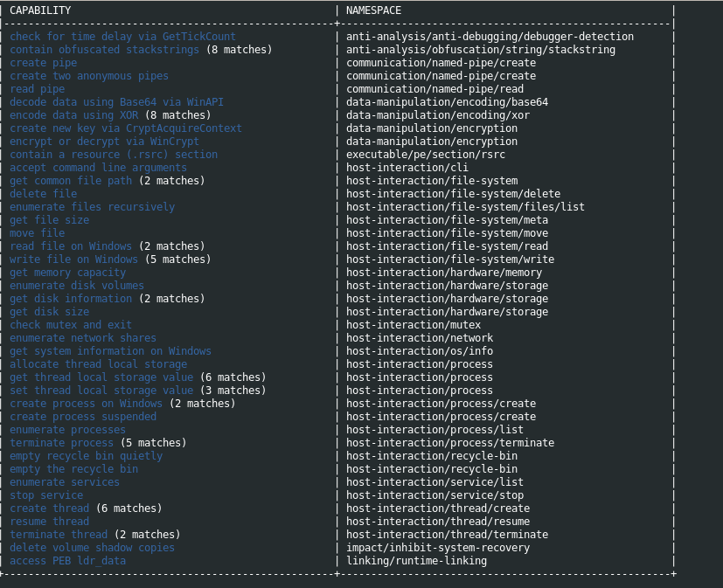Click 'create new key via CryptAcquireContext'
Image resolution: width=723 pixels, height=588 pixels.
pyautogui.click(x=126, y=128)
